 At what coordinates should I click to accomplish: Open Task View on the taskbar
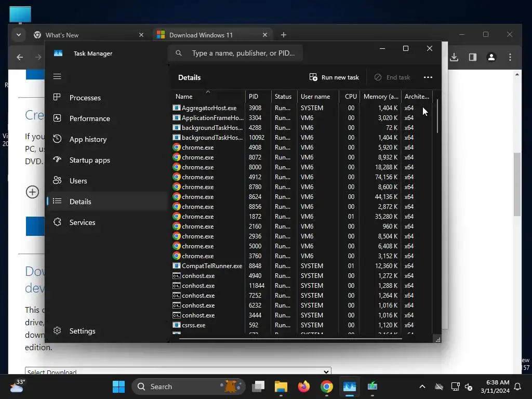click(x=258, y=387)
